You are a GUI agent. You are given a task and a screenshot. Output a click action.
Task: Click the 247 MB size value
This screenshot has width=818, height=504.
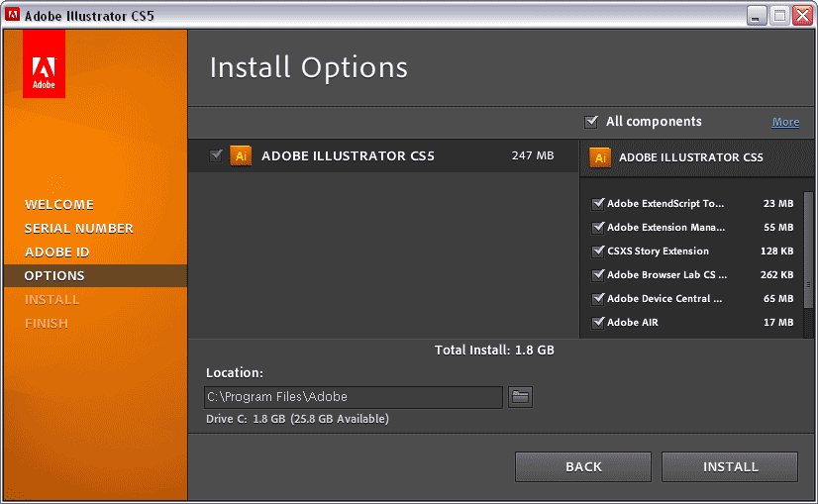(533, 155)
